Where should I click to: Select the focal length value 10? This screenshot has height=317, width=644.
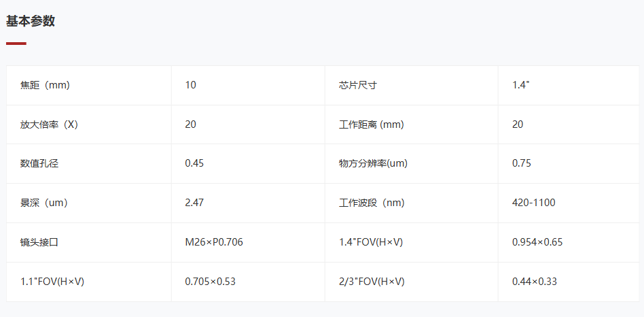[x=190, y=85]
